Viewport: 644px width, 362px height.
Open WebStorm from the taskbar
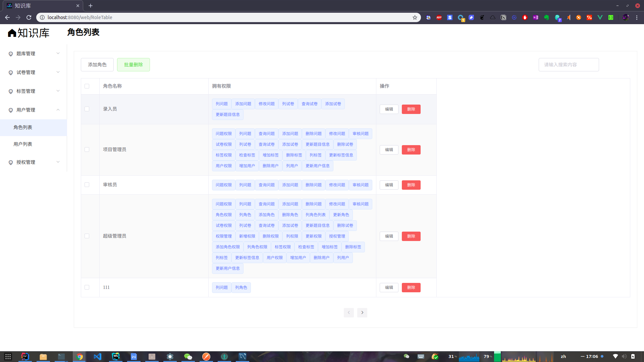(x=116, y=357)
